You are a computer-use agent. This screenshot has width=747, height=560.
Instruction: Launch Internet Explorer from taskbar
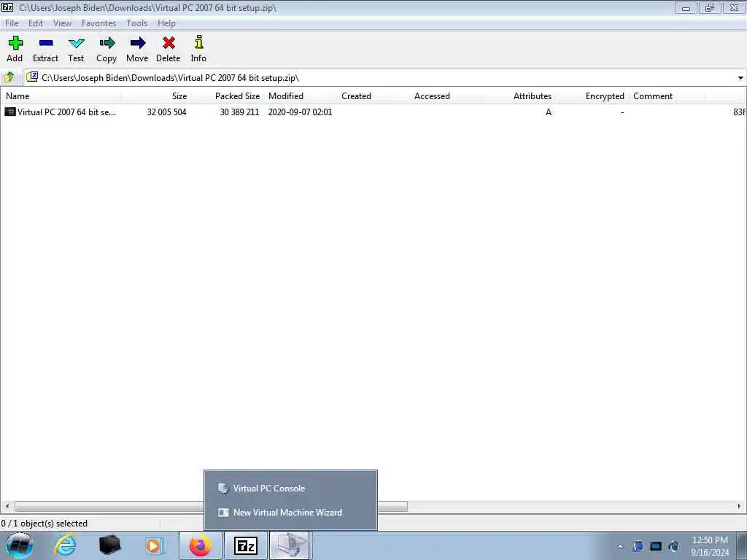point(65,545)
